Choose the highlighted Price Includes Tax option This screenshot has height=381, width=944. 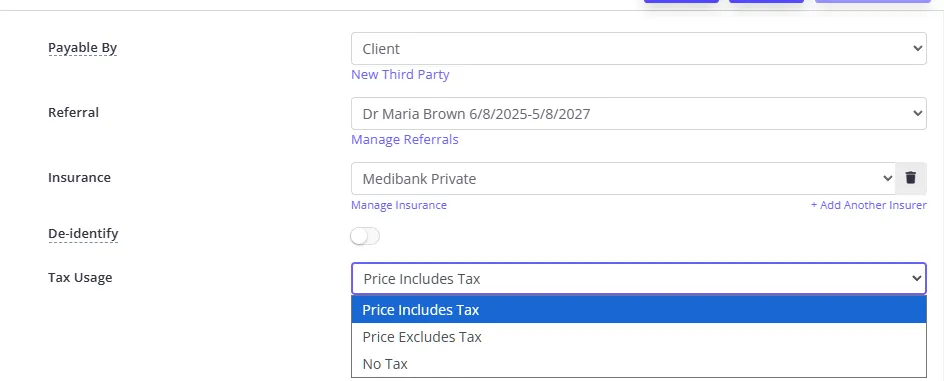[x=639, y=310]
